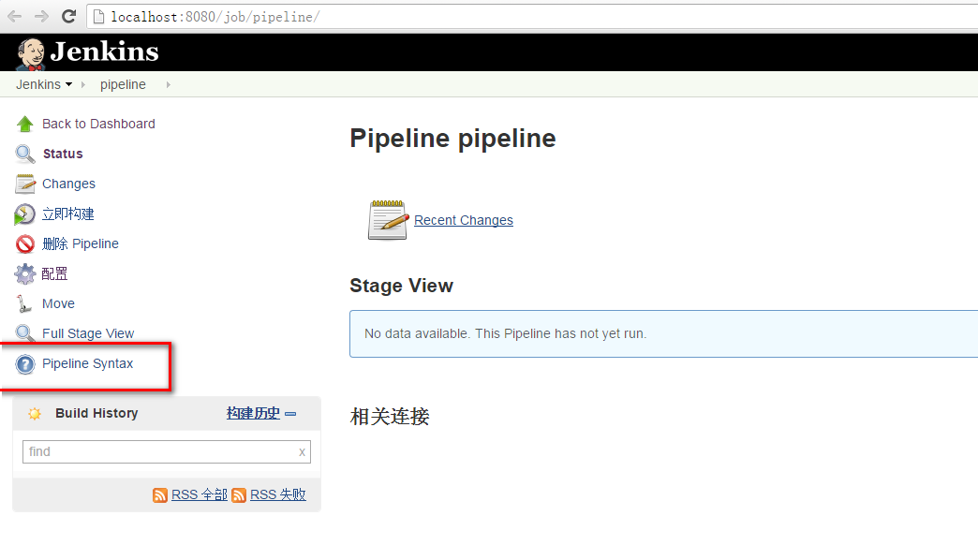The height and width of the screenshot is (560, 978).
Task: Click the Jenkins butler logo icon
Action: click(31, 53)
